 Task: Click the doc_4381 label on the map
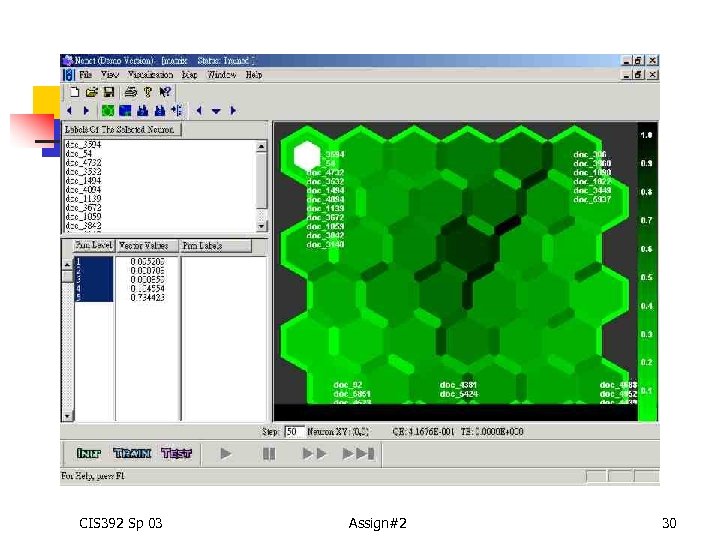[458, 385]
